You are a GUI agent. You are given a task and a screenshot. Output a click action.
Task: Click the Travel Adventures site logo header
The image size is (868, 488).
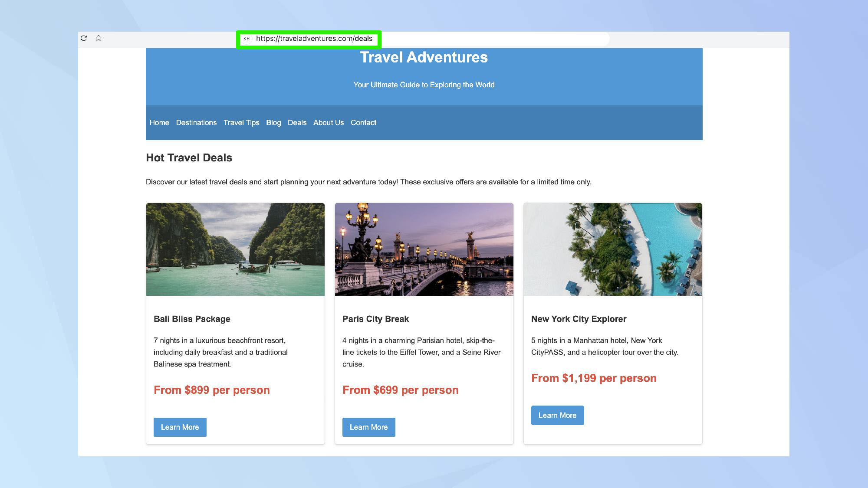pos(424,57)
